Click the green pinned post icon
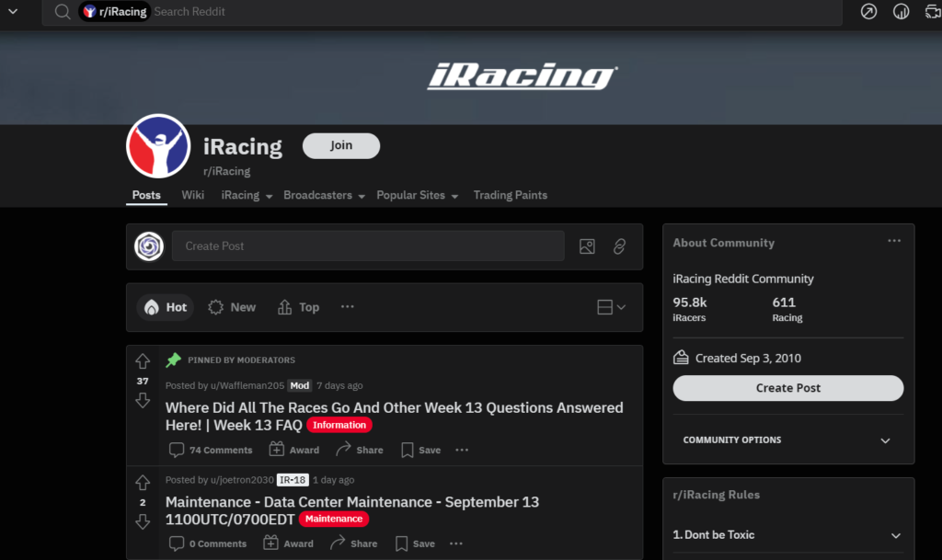Image resolution: width=942 pixels, height=560 pixels. pyautogui.click(x=173, y=360)
